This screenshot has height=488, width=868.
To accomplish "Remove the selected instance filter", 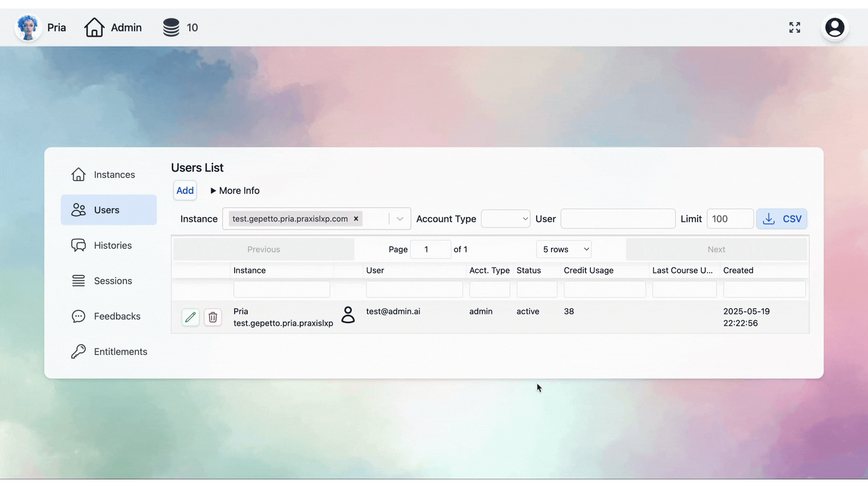I will point(356,219).
